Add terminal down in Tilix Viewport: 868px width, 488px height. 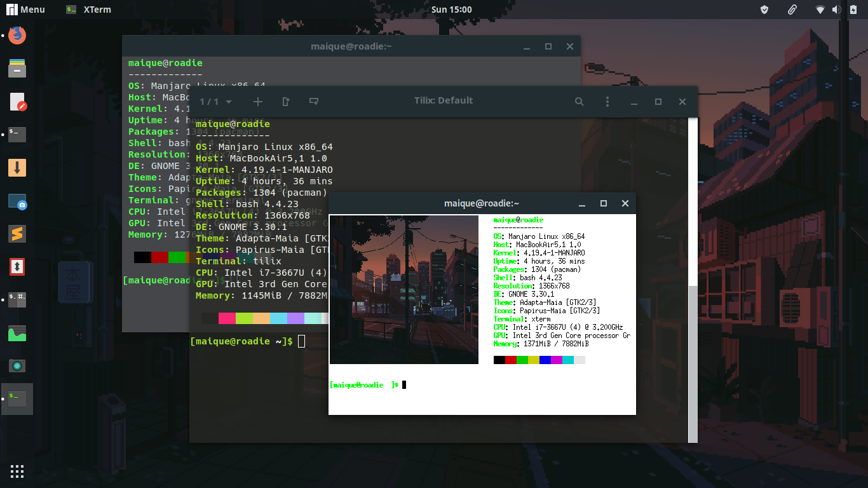click(314, 102)
